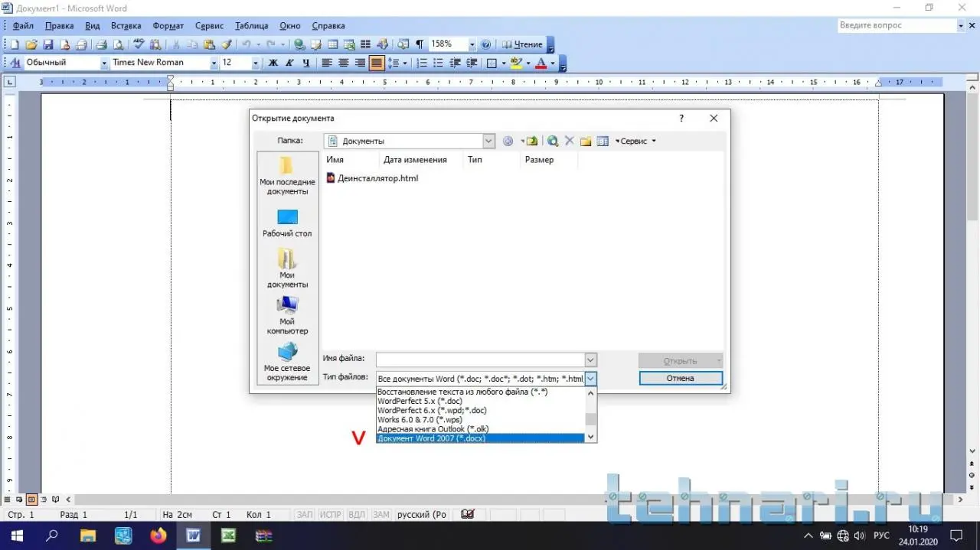Open the zoom 158% dropdown

(472, 44)
